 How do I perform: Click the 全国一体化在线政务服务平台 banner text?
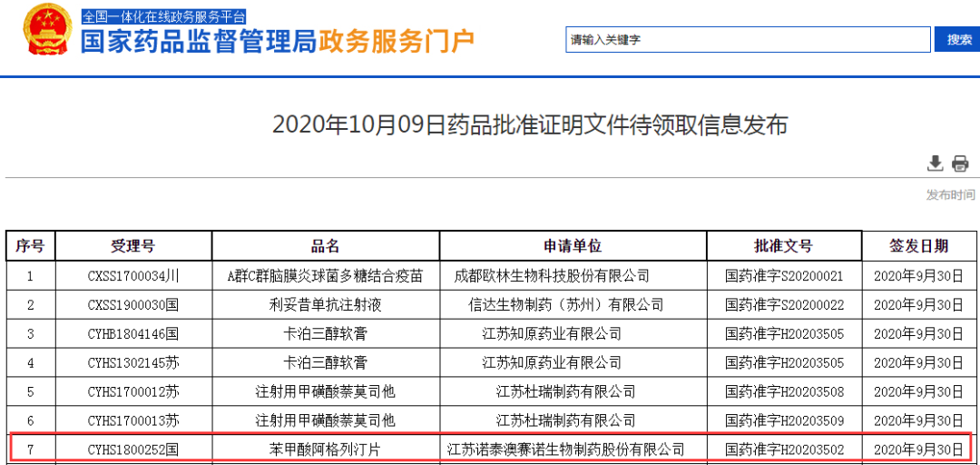tap(163, 16)
